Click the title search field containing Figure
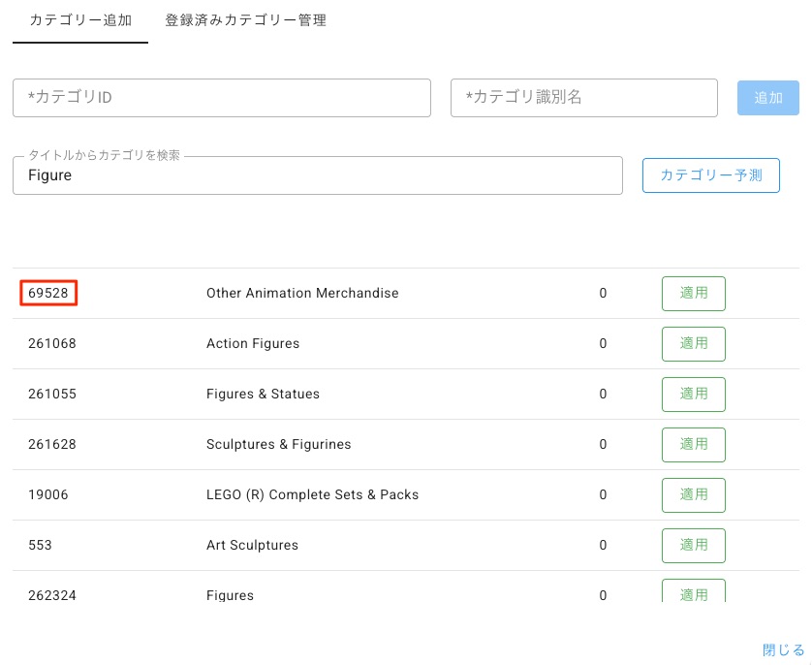This screenshot has width=812, height=665. [317, 175]
